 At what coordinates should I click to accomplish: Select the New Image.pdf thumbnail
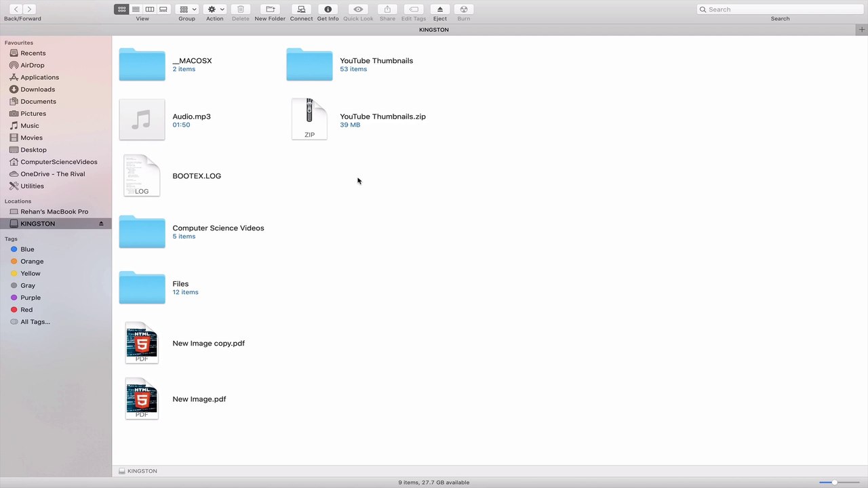tap(142, 399)
